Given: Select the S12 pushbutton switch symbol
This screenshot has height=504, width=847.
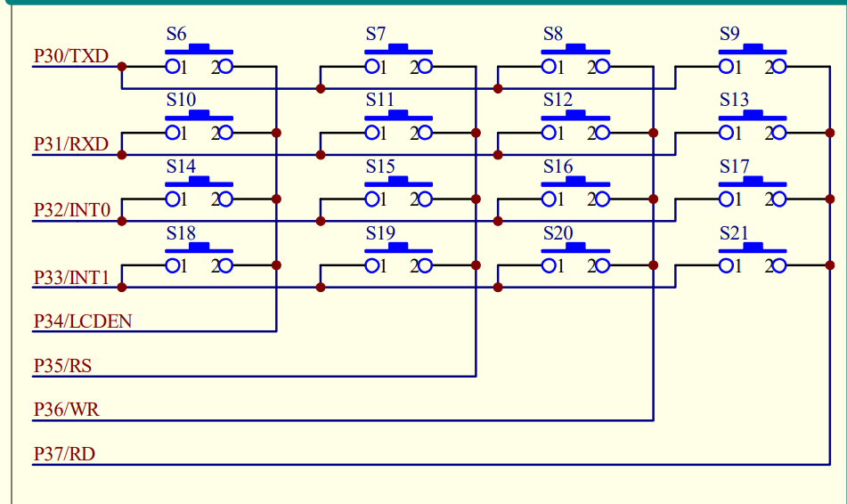Looking at the screenshot, I should (575, 125).
